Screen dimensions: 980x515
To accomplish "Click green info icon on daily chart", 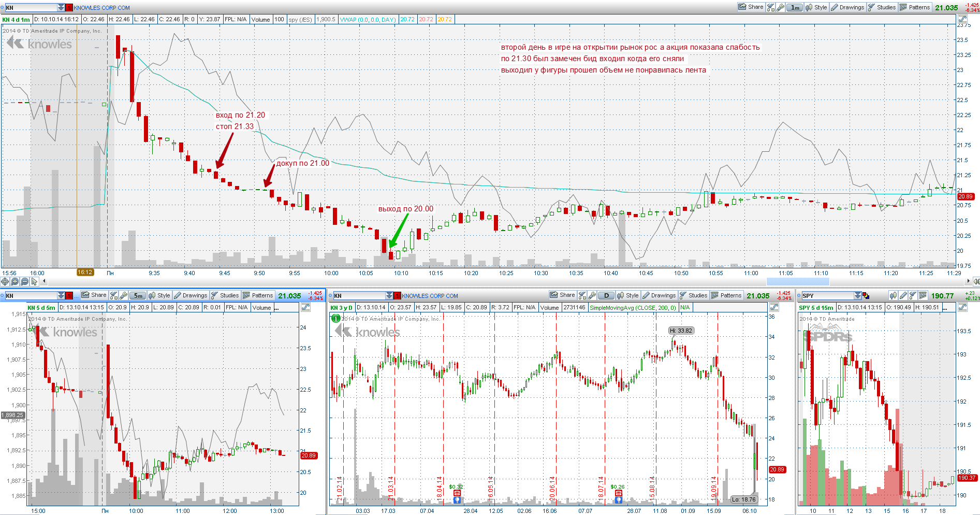I will click(x=336, y=318).
